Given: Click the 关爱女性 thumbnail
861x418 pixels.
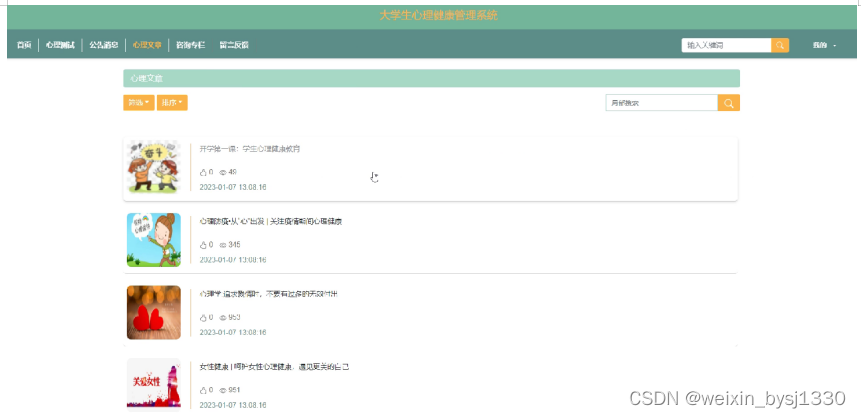Looking at the screenshot, I should (154, 384).
